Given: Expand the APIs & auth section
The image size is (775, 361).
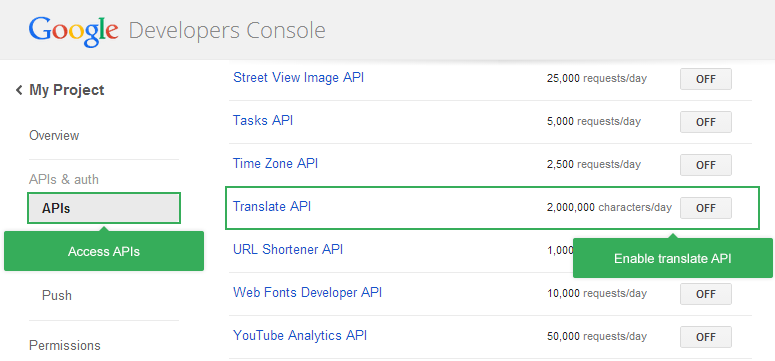Looking at the screenshot, I should [64, 179].
